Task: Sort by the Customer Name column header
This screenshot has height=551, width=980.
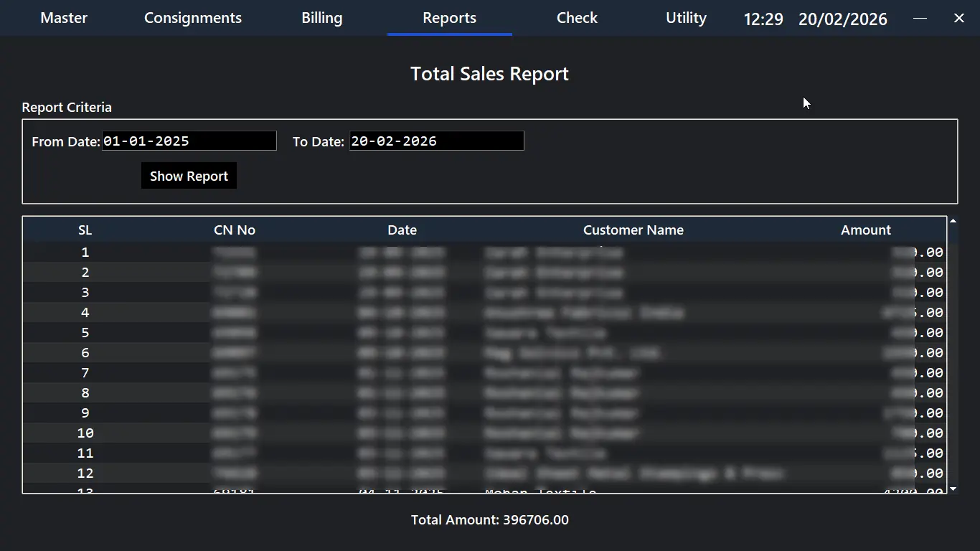Action: 633,230
